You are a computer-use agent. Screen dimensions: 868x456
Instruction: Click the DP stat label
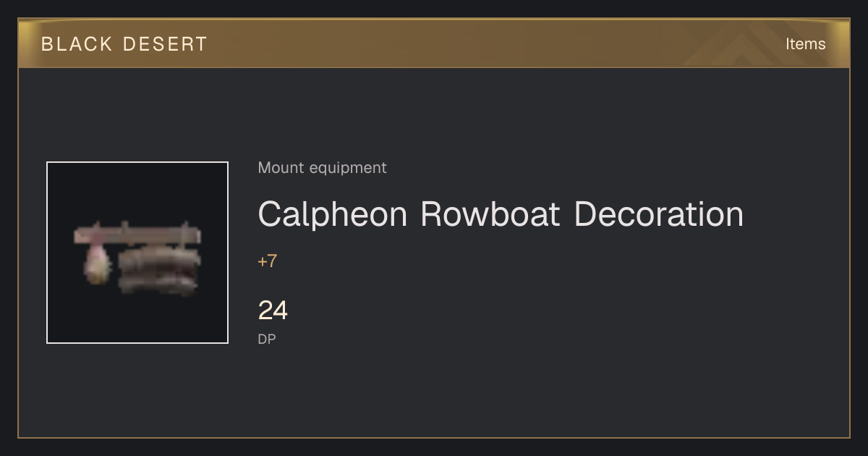pos(266,339)
